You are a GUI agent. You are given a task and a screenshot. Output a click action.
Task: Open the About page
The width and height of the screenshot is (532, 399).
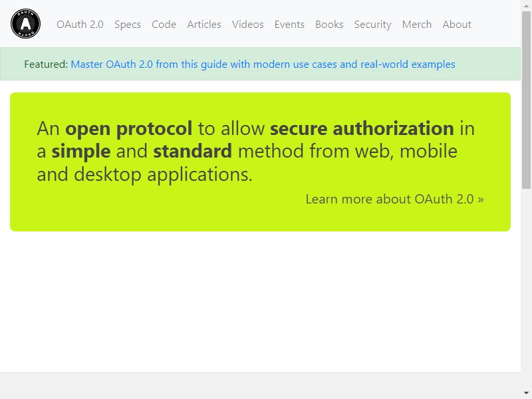(x=457, y=25)
